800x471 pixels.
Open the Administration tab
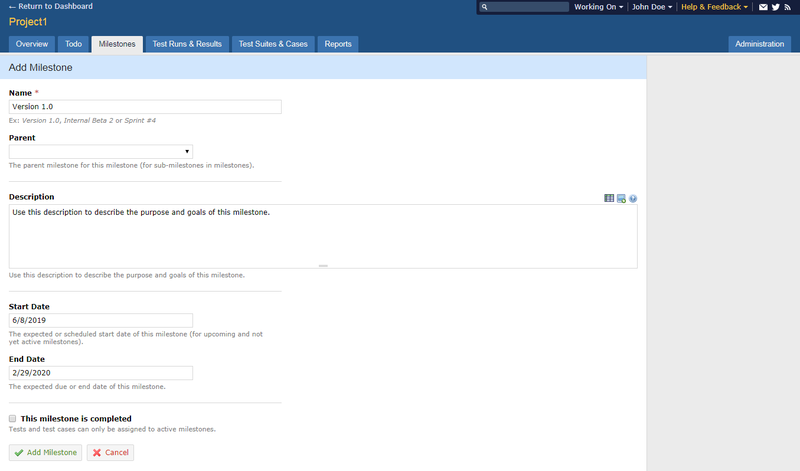point(759,44)
